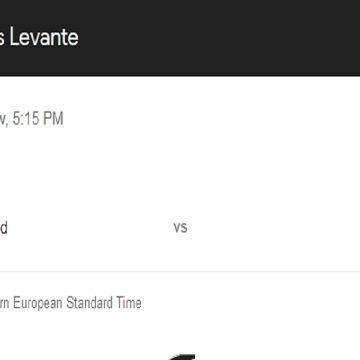Click the blank match card area above 'vs'
The height and width of the screenshot is (360, 360).
click(x=180, y=173)
